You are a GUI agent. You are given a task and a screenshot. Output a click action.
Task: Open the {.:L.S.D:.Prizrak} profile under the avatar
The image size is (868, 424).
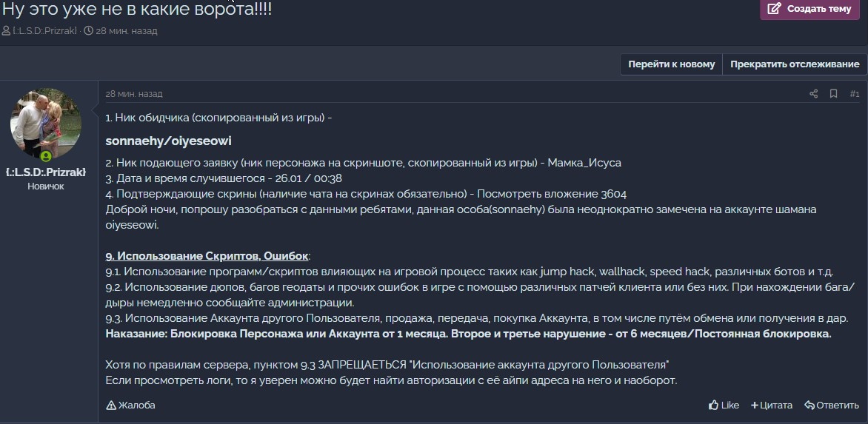(x=46, y=172)
